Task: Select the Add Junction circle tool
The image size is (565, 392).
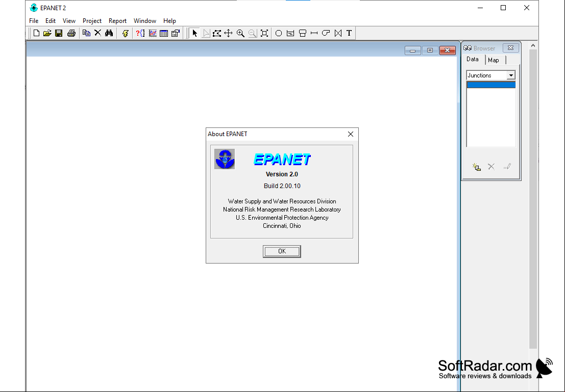Action: coord(279,33)
